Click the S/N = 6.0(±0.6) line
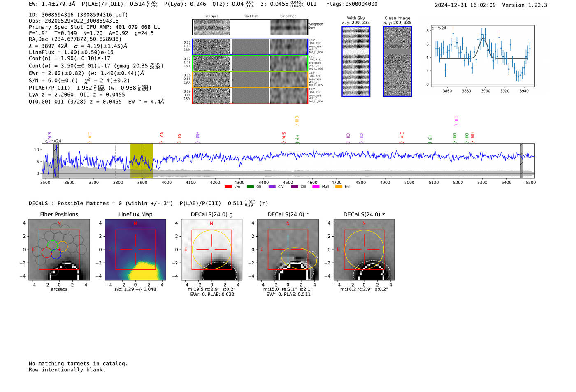Image resolution: width=576 pixels, height=392 pixels. (79, 81)
